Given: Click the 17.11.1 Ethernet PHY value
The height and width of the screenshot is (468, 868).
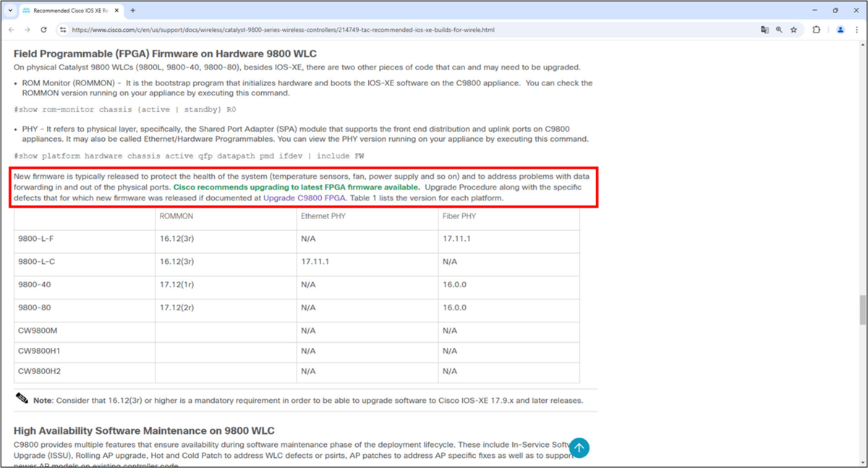Looking at the screenshot, I should (x=315, y=260).
